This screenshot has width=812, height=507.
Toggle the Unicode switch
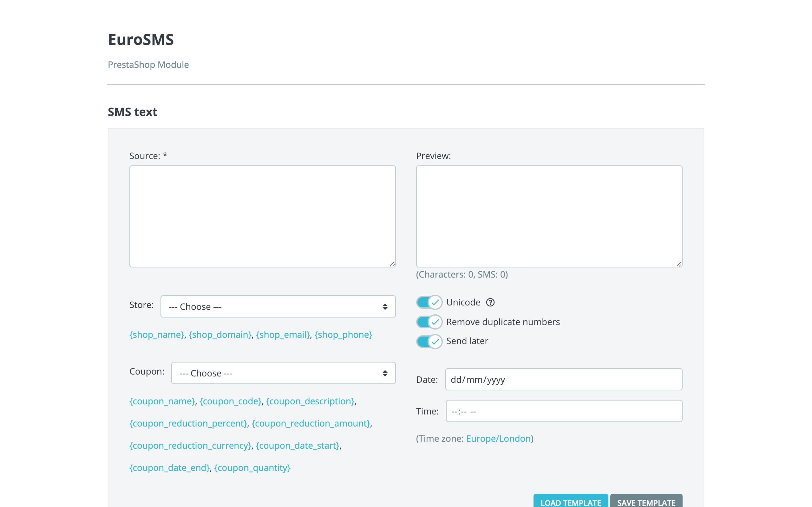[x=429, y=302]
